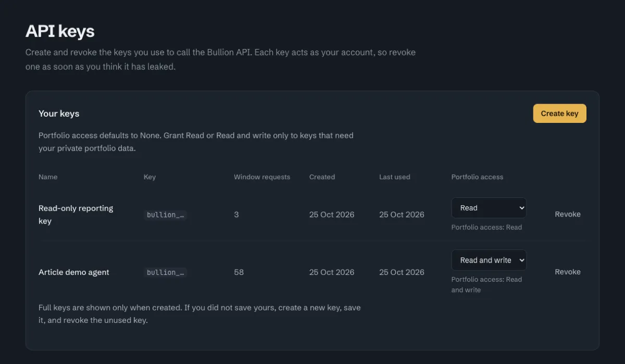Click Last used date of Article demo agent
Image resolution: width=625 pixels, height=364 pixels.
402,272
